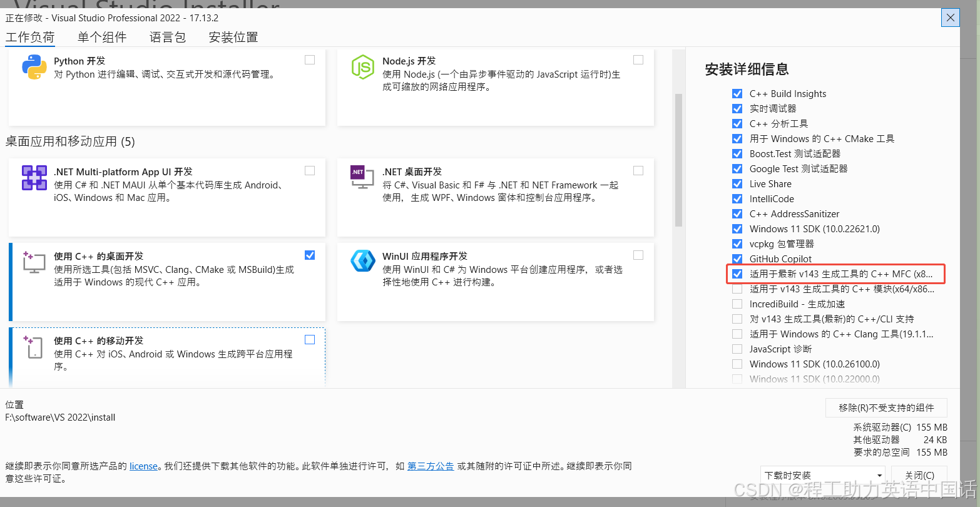Uncheck the v143 C++ MFC component

tap(737, 274)
